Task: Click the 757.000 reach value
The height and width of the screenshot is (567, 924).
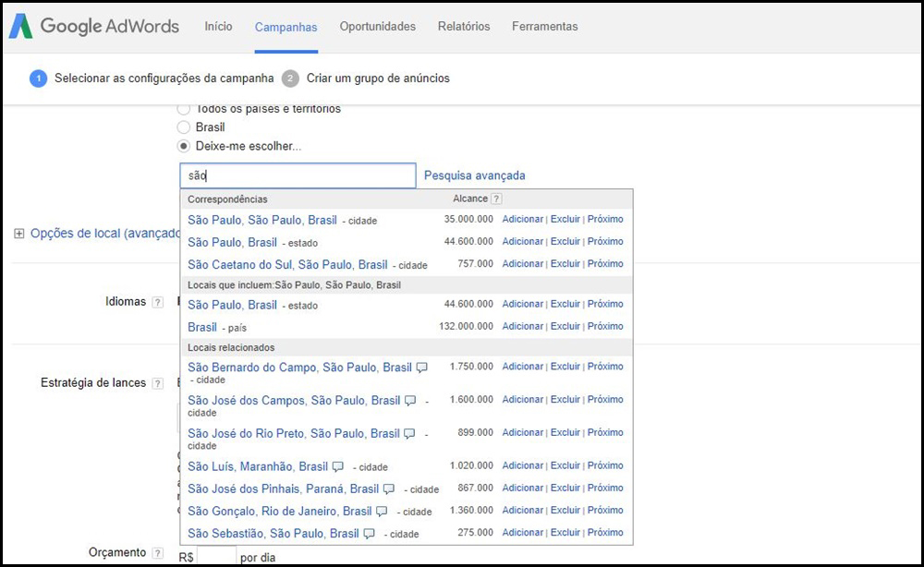Action: pos(476,264)
